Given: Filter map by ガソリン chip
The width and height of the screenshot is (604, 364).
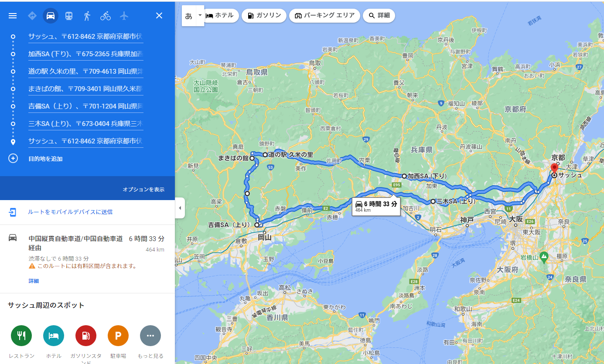Looking at the screenshot, I should click(264, 16).
